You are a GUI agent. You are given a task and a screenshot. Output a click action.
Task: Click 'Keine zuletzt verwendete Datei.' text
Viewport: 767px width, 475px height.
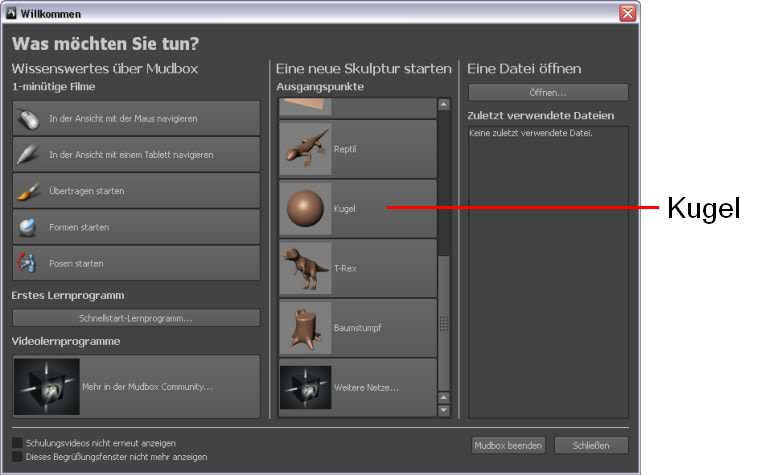coord(531,133)
